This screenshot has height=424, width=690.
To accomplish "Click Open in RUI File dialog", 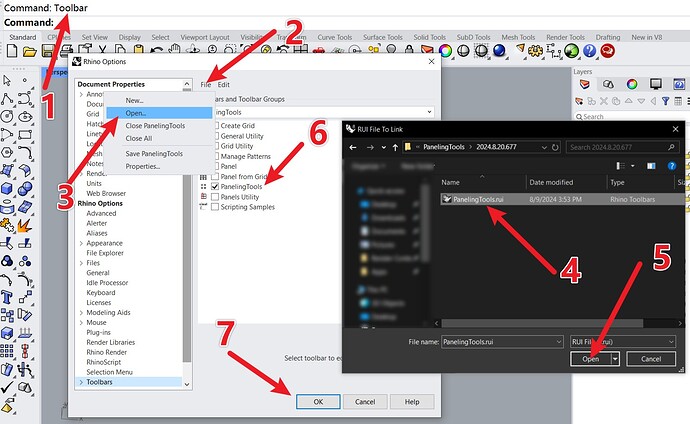I will tap(591, 359).
